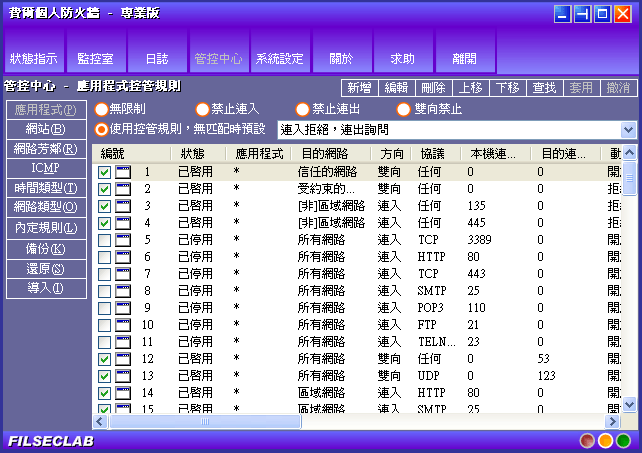Select the 雙向禁止 radio option
This screenshot has width=642, height=453.
pos(404,109)
